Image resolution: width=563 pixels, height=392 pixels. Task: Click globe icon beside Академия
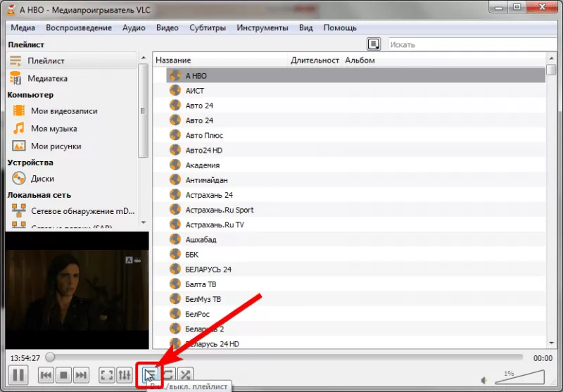click(x=175, y=165)
